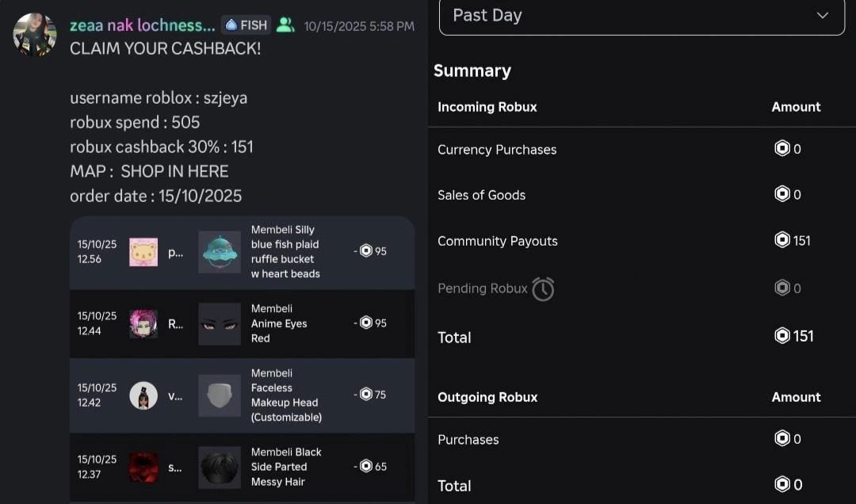Open the Anime Eyes Red item thumbnail
Viewport: 856px width, 504px height.
220,324
